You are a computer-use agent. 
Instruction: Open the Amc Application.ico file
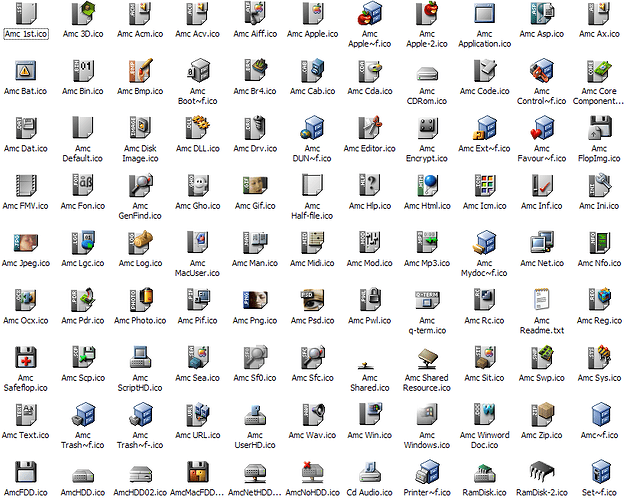(484, 13)
